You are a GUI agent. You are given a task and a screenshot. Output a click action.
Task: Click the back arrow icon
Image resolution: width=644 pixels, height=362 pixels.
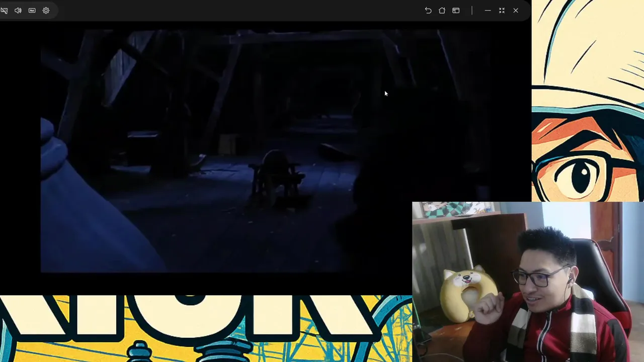pos(428,11)
